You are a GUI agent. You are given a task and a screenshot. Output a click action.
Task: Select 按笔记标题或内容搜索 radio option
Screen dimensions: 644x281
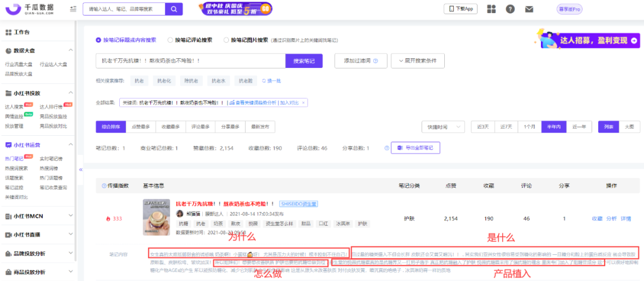click(98, 40)
